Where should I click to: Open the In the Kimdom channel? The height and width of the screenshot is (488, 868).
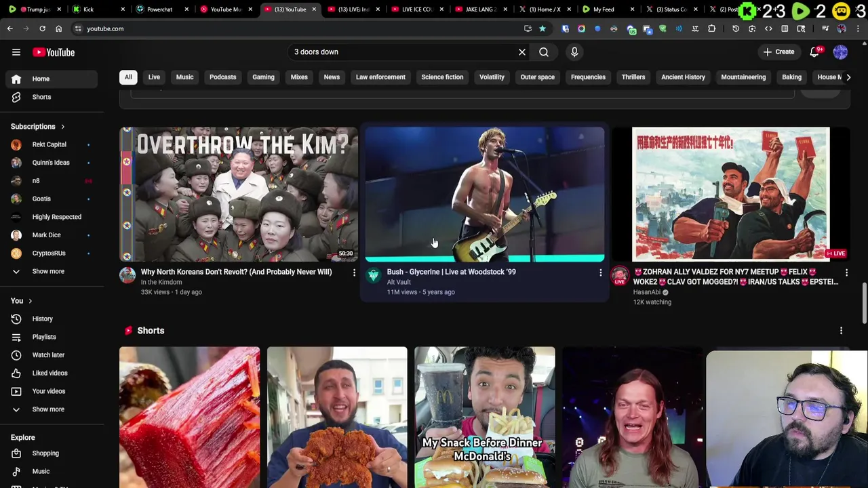click(x=161, y=282)
